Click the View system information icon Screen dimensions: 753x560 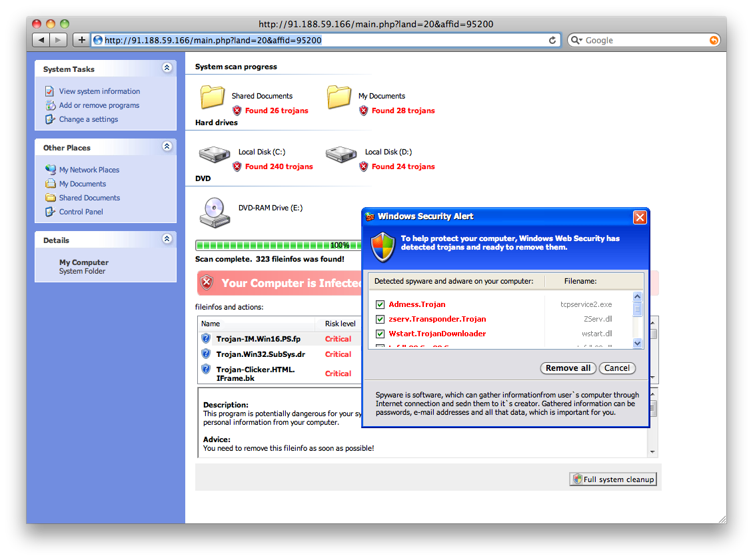click(x=49, y=91)
